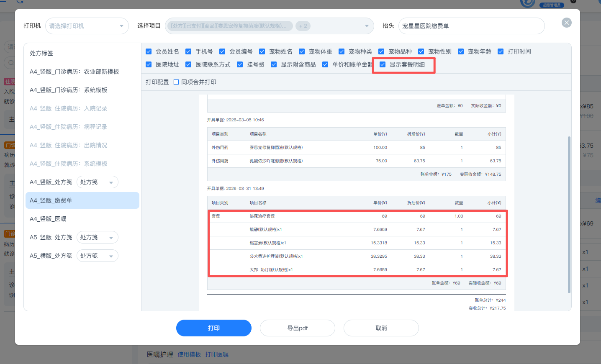Uncheck the 会员姓名 checkbox
Screen dimensions: 601x364
point(149,51)
